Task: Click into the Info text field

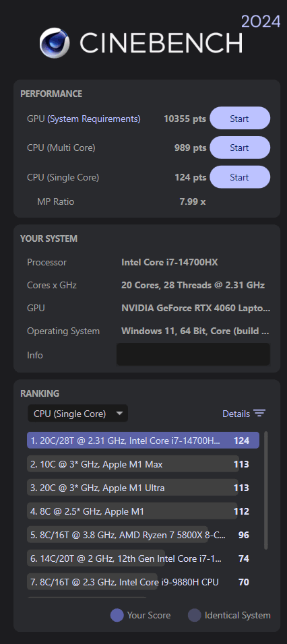Action: tap(193, 354)
